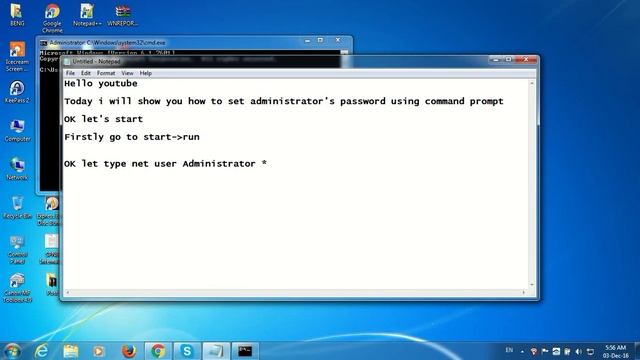640x360 pixels.
Task: Click Show Desktop button at taskbar end
Action: 637,351
